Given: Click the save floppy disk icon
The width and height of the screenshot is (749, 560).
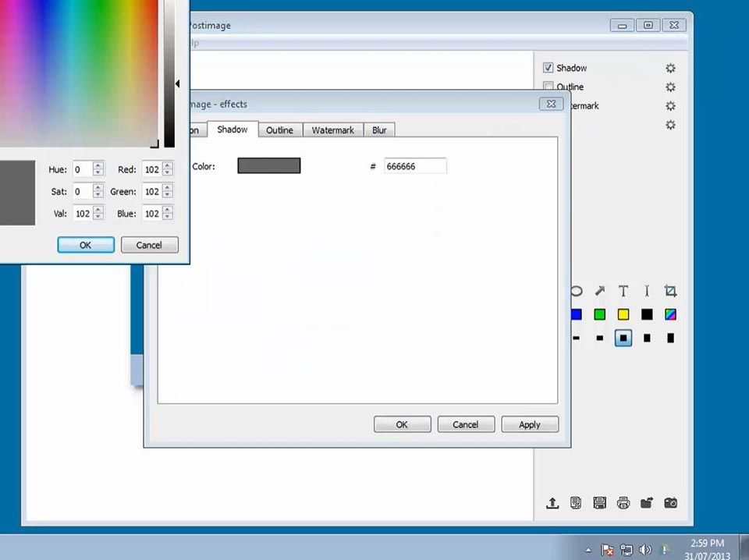Looking at the screenshot, I should 599,503.
